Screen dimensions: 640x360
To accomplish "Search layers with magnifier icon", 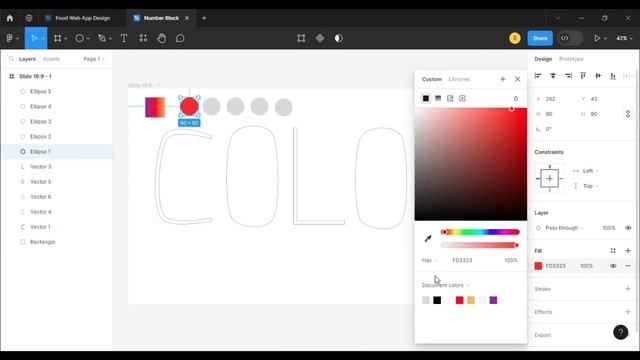I will (11, 59).
